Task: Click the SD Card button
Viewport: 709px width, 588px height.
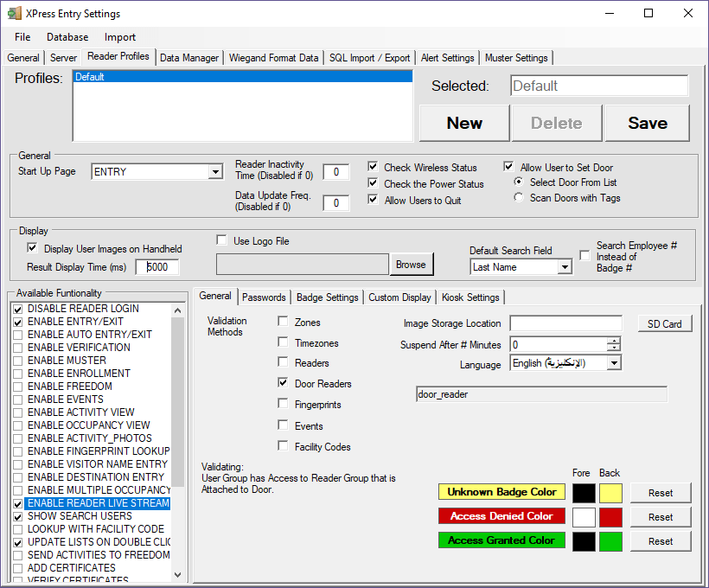Action: [x=664, y=324]
